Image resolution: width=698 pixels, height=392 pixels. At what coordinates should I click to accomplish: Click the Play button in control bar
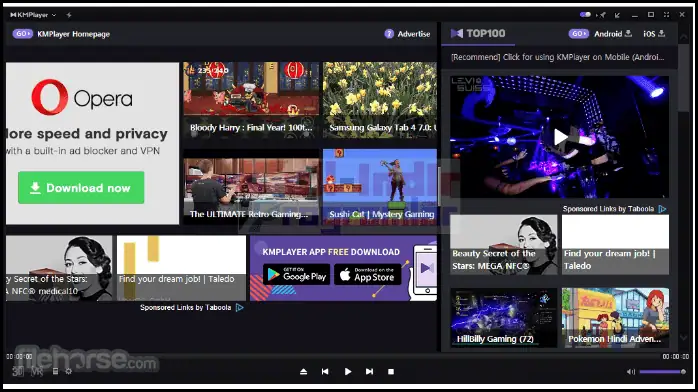[348, 372]
